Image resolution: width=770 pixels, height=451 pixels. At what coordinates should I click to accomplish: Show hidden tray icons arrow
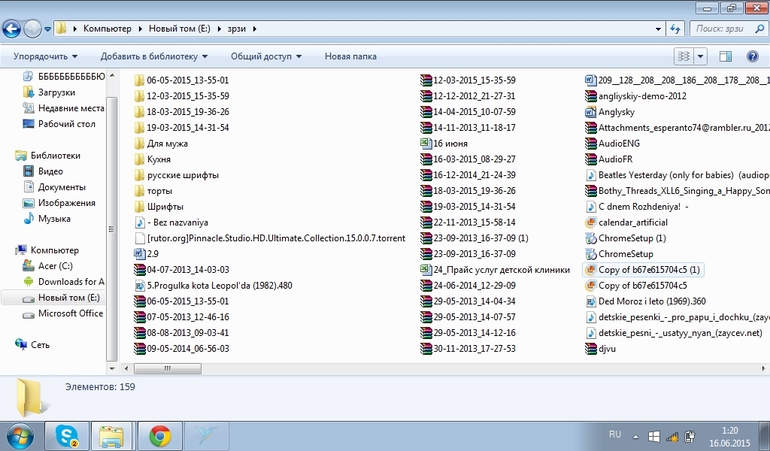click(634, 436)
